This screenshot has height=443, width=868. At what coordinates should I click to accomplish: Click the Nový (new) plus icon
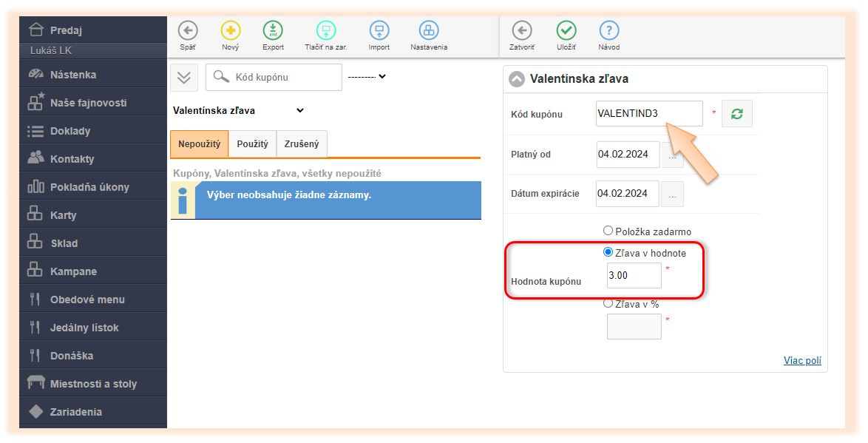[231, 30]
